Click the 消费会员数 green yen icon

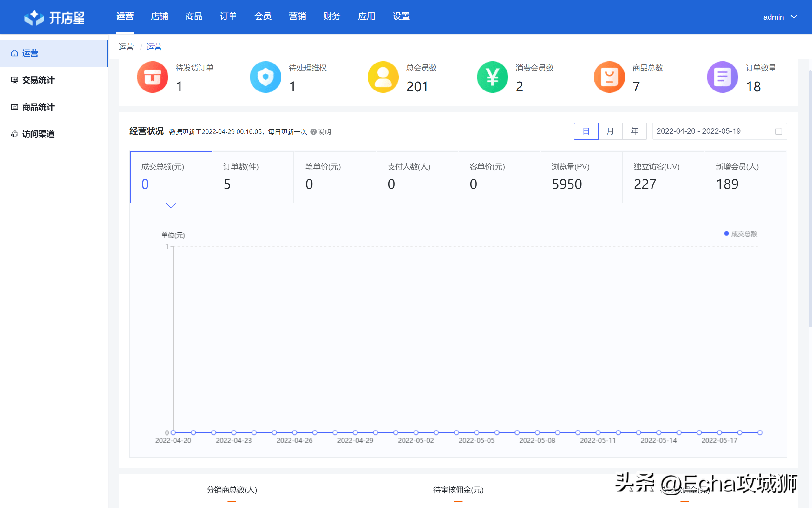coord(492,77)
